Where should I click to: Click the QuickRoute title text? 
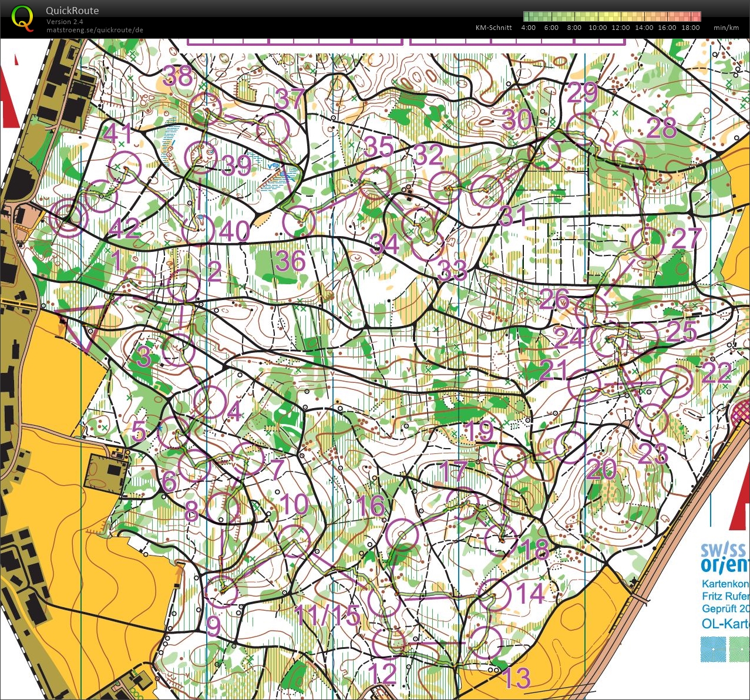click(x=72, y=11)
